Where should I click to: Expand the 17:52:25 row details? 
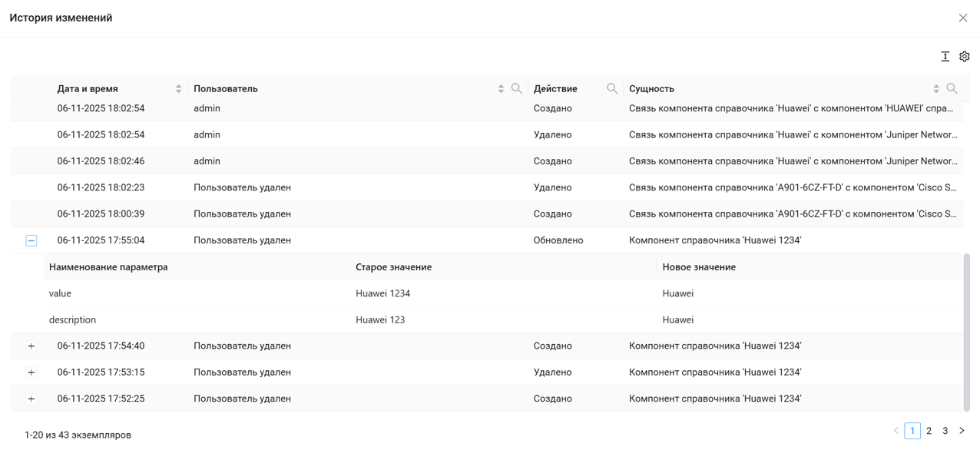(31, 399)
